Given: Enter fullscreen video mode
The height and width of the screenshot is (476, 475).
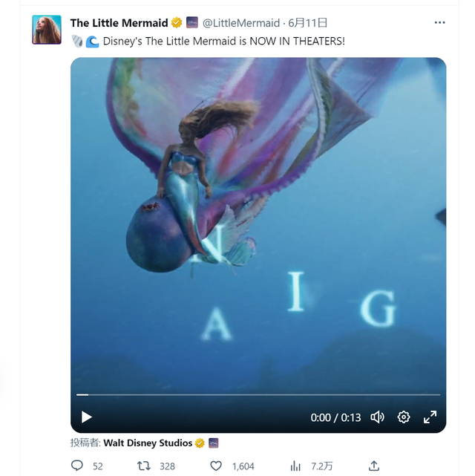Looking at the screenshot, I should [x=430, y=417].
